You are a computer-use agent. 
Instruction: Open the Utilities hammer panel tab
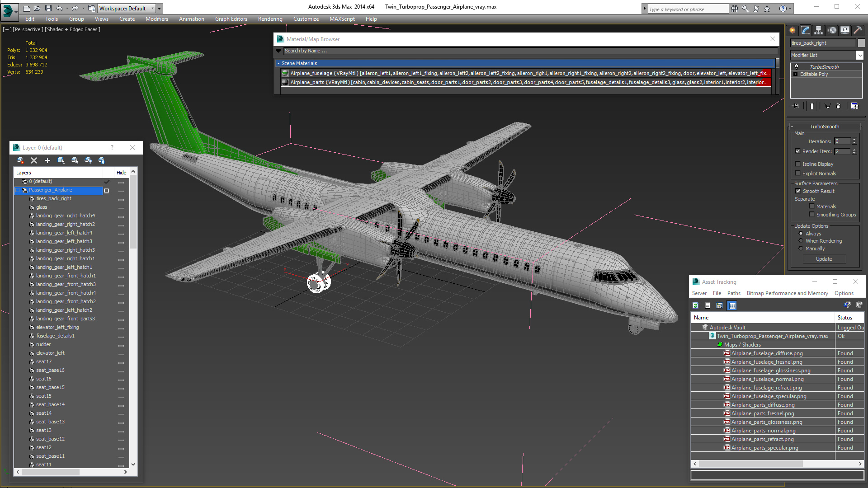pos(858,30)
